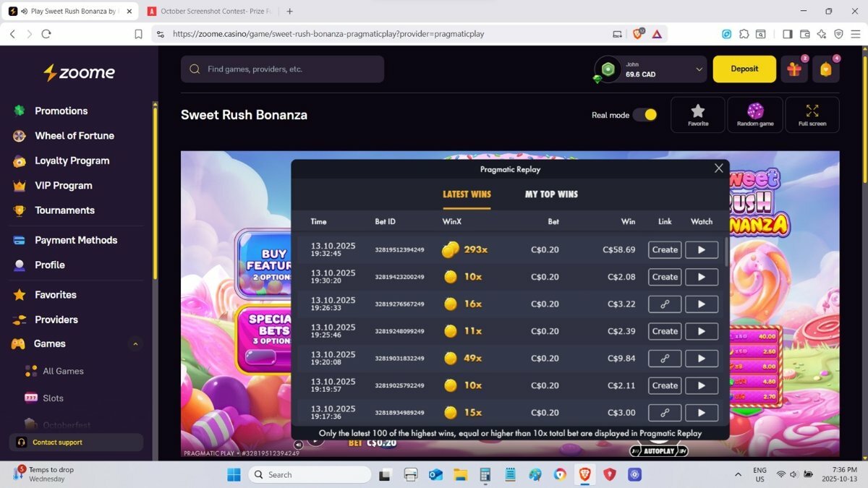Open link icon for 49x win
Viewport: 868px width, 488px height.
coord(664,359)
